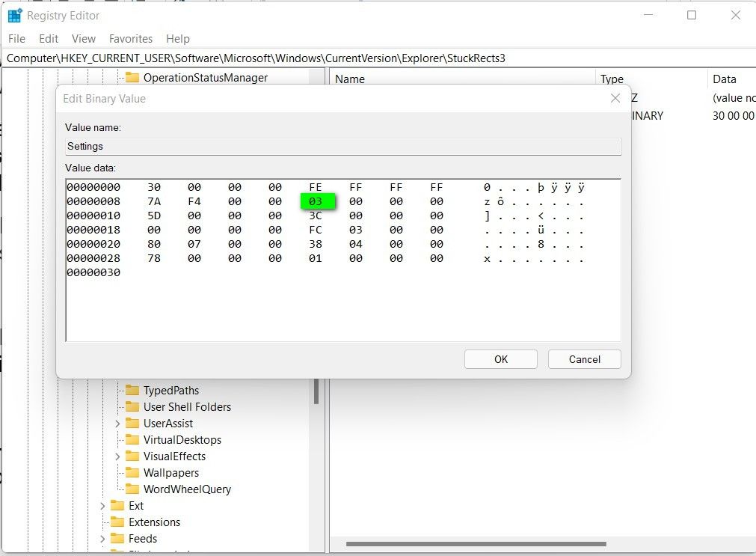
Task: Cancel the binary value edit
Action: pyautogui.click(x=584, y=359)
